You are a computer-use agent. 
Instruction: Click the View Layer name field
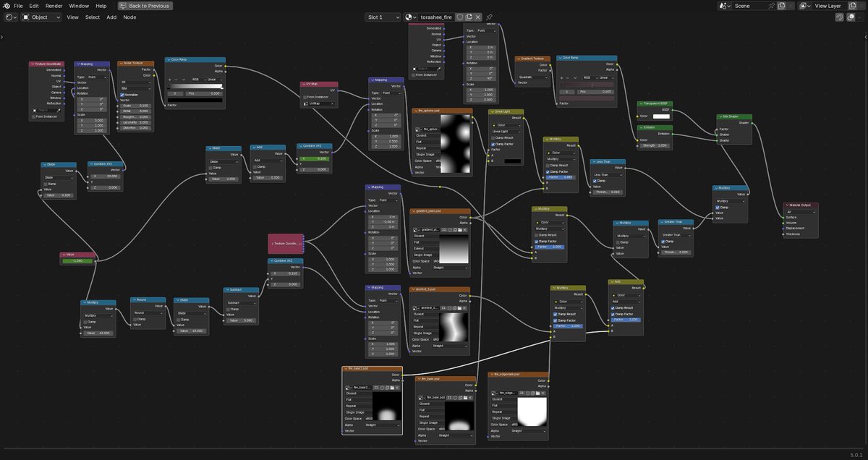click(830, 6)
